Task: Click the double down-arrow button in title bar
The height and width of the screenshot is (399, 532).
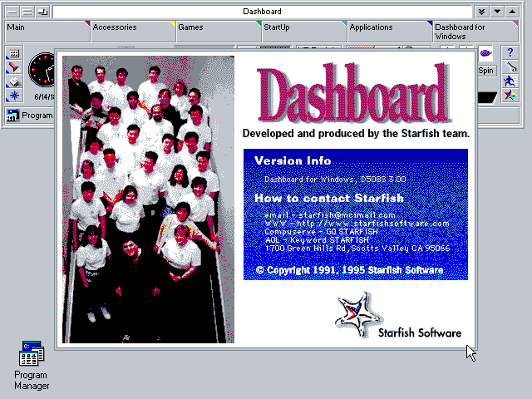Action: click(481, 12)
